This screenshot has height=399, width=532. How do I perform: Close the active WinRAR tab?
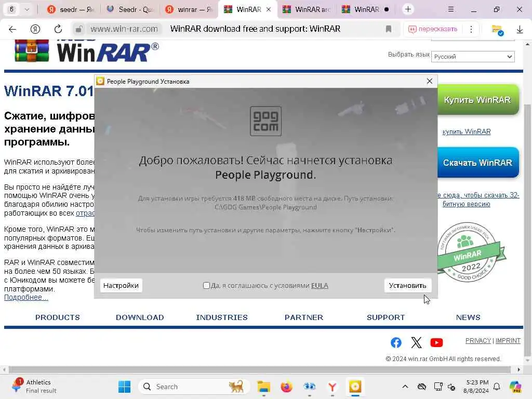click(x=269, y=9)
